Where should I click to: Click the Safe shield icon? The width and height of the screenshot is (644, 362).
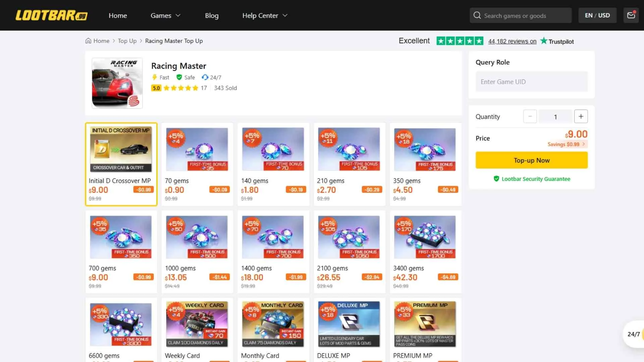(x=179, y=77)
